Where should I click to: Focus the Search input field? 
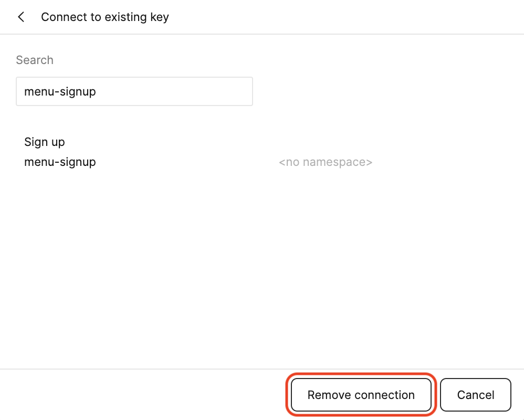pos(134,91)
